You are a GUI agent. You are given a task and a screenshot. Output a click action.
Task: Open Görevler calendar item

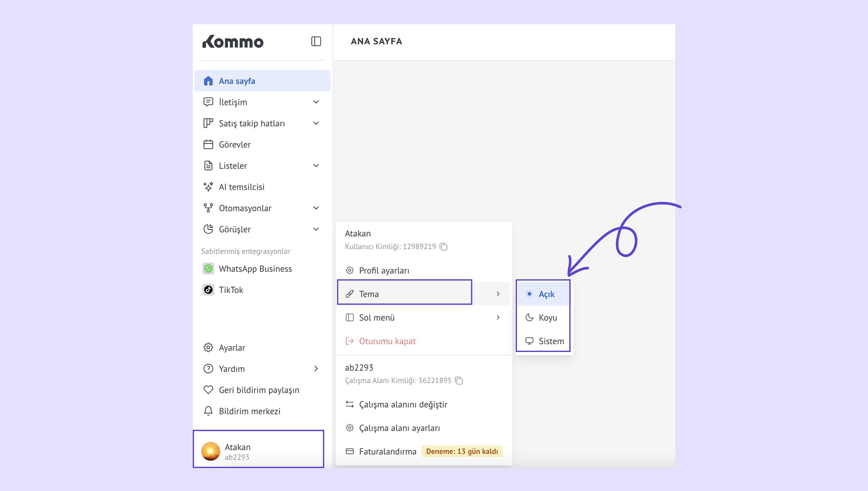click(235, 145)
